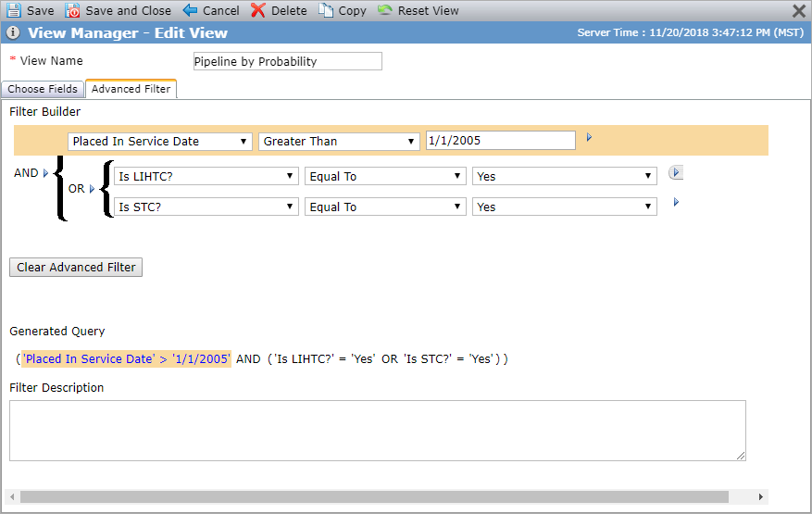The image size is (812, 514).
Task: Open the Placed In Service Date field dropdown
Action: (160, 142)
